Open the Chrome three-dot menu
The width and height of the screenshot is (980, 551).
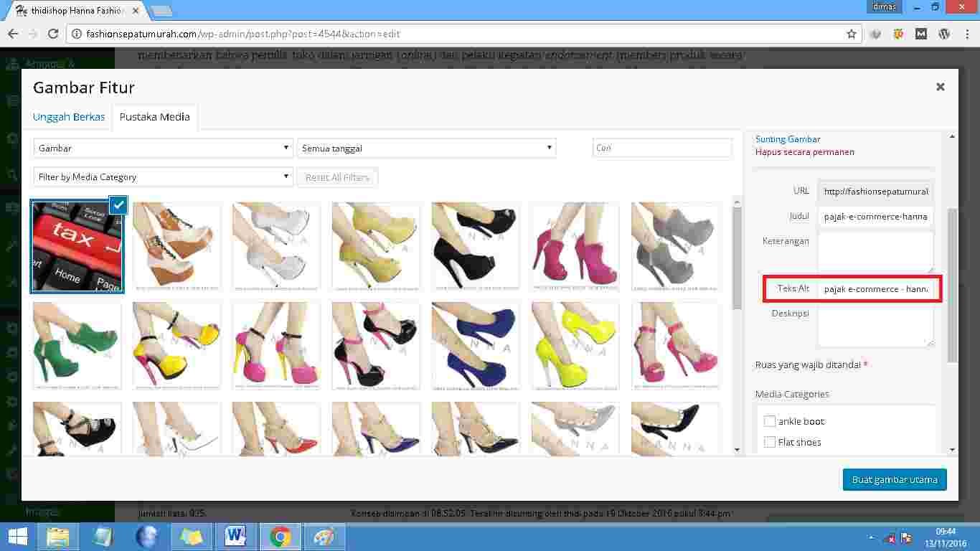pos(966,34)
